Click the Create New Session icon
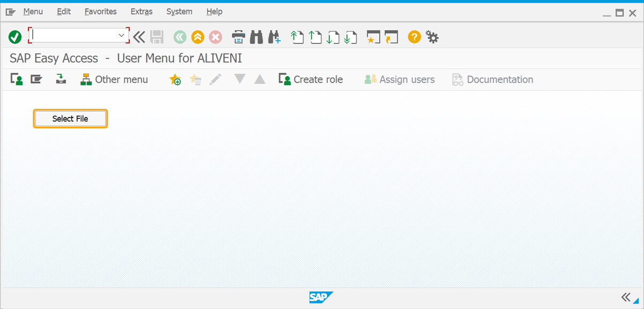This screenshot has height=309, width=644. [374, 36]
